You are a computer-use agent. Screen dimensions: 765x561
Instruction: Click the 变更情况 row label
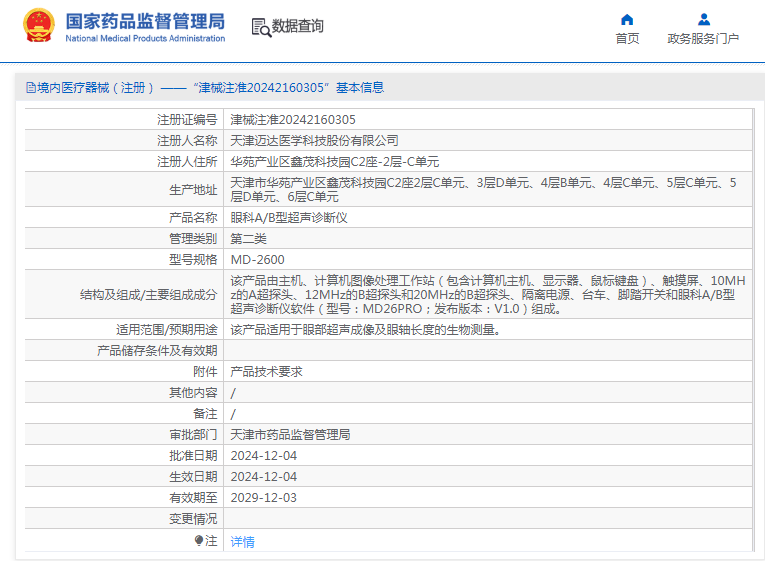coord(193,519)
